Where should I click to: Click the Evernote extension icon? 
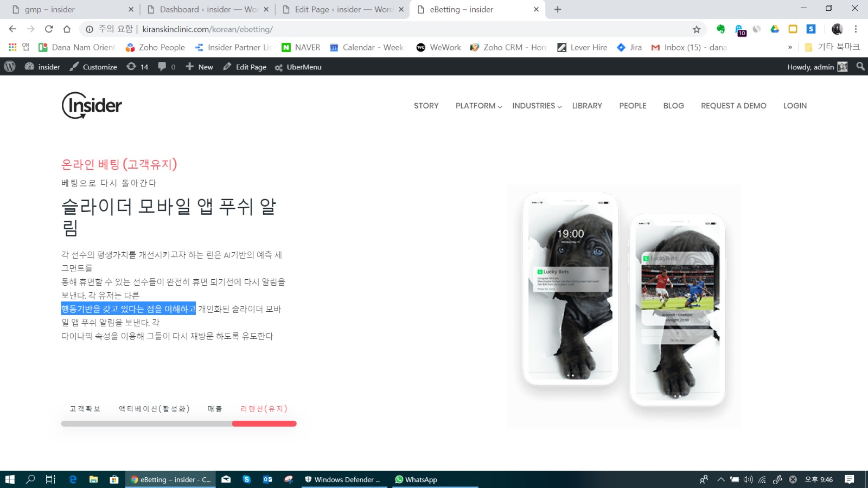pos(720,29)
